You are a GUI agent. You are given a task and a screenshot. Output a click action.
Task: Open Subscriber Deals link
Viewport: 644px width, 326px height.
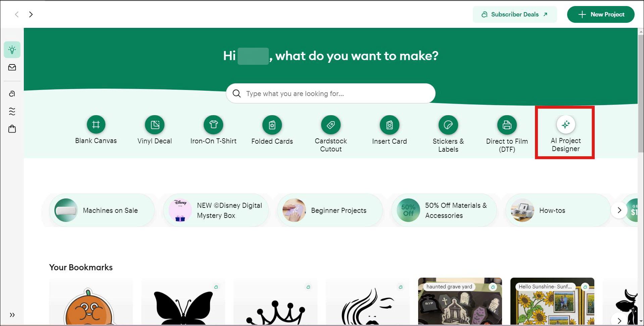tap(514, 14)
